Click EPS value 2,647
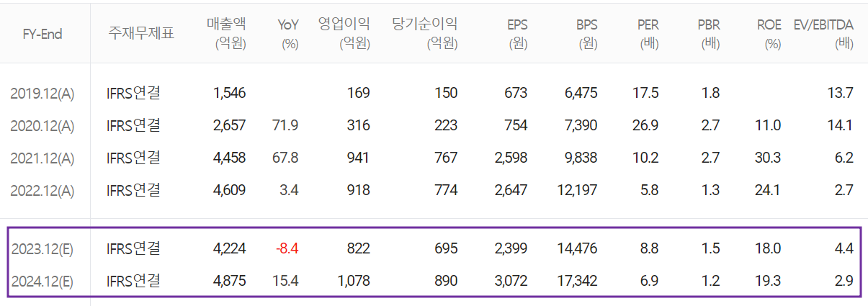Image resolution: width=868 pixels, height=306 pixels. (510, 191)
